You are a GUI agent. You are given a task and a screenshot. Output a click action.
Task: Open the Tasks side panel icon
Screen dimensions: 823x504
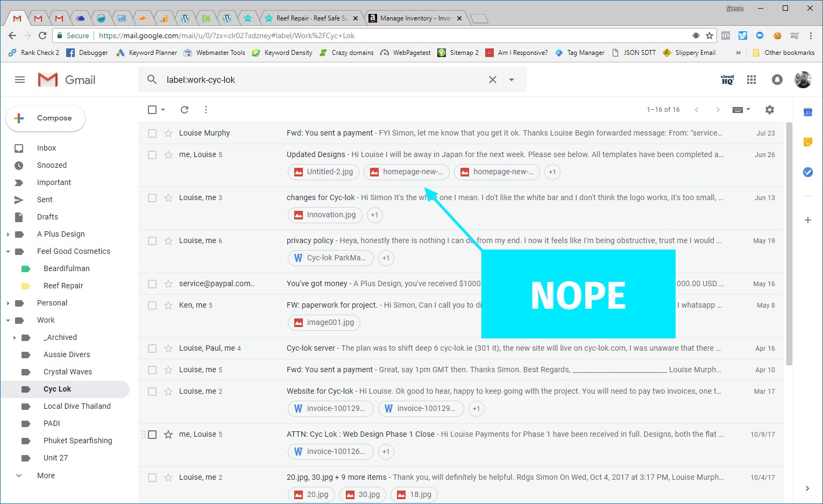[807, 172]
